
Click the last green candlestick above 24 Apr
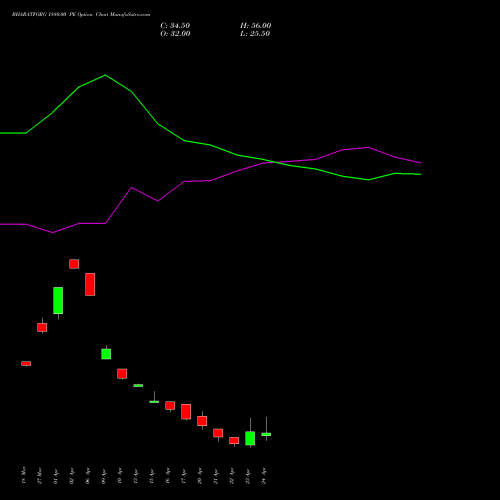click(266, 434)
